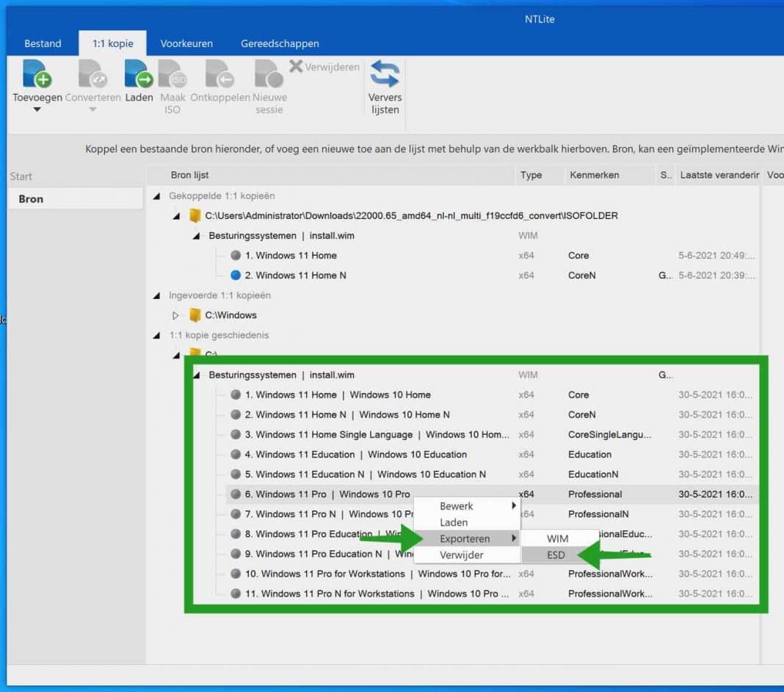Collapse the 1:1 kopie geschiedenis group
This screenshot has width=784, height=692.
tap(156, 335)
